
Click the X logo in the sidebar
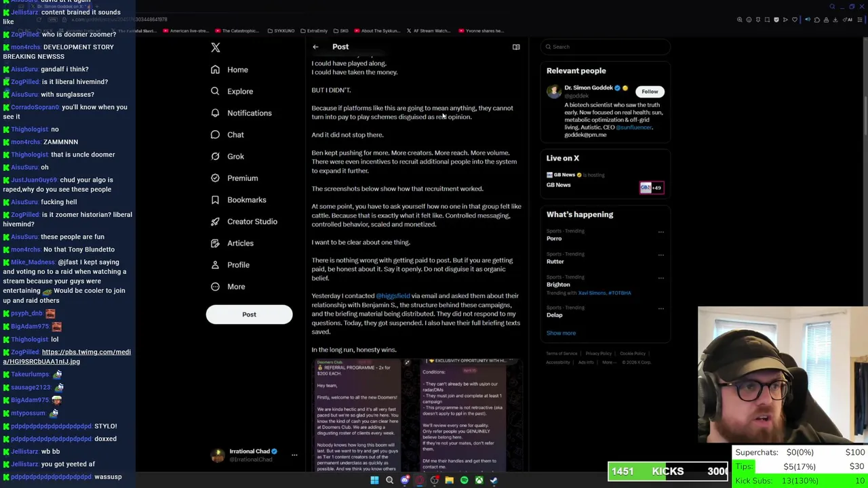(216, 47)
